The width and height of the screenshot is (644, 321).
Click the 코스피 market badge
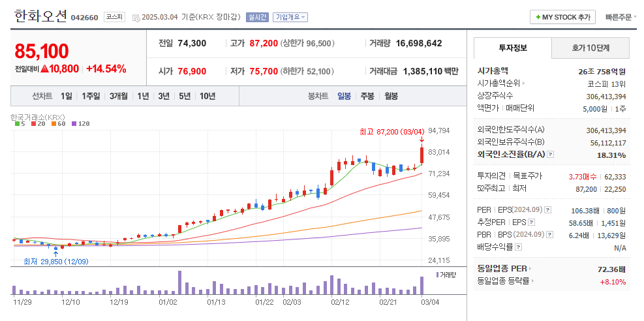[x=115, y=17]
